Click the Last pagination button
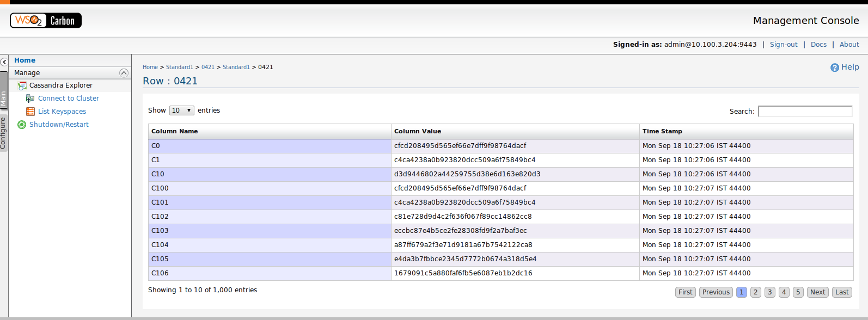 pos(842,292)
